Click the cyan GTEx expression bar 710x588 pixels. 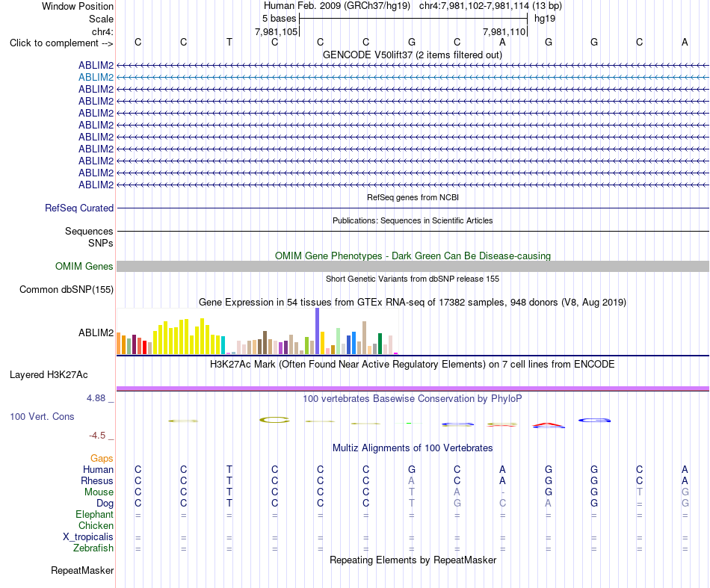tap(223, 345)
